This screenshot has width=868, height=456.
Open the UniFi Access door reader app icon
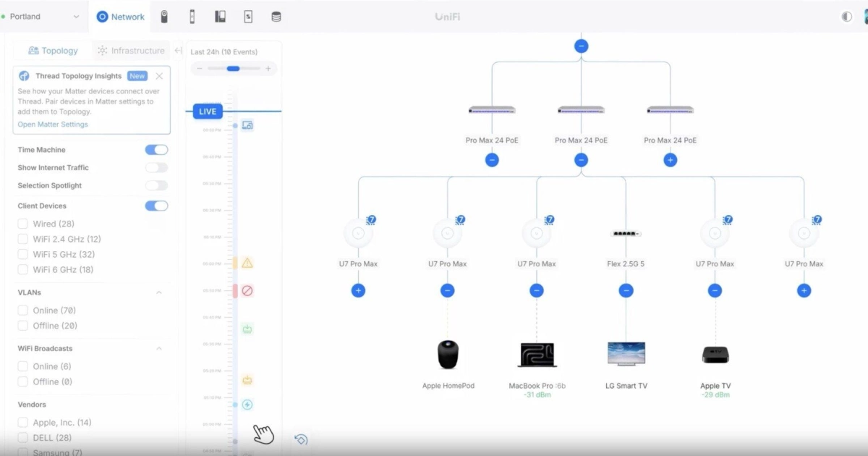[x=192, y=17]
